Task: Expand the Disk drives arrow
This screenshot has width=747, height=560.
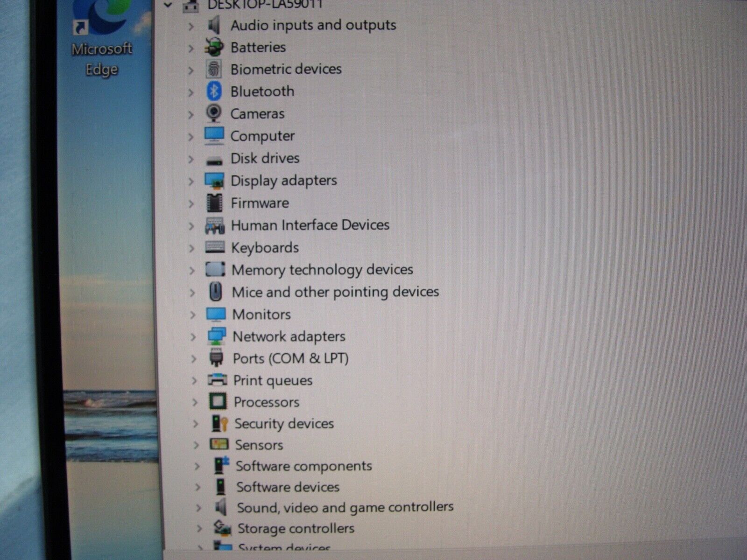Action: [x=191, y=159]
